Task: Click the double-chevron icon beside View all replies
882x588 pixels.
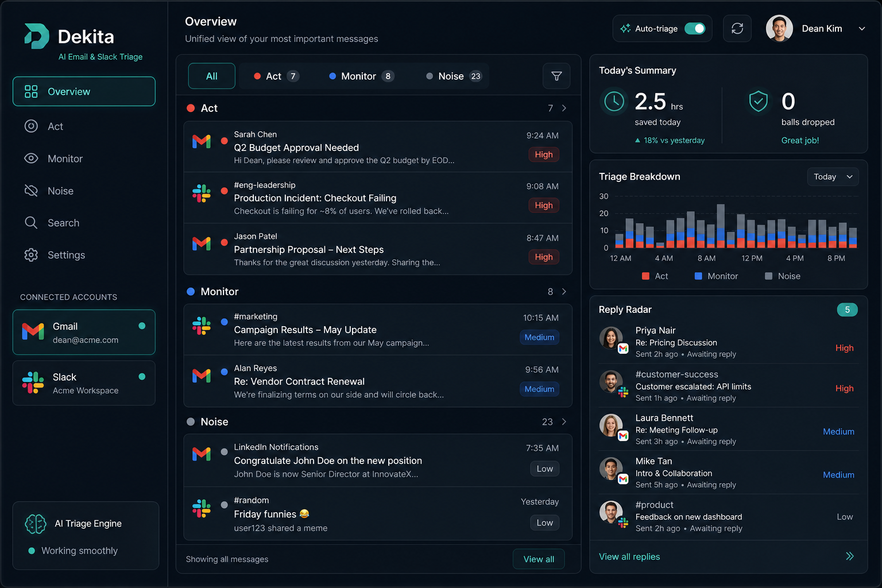Action: [x=850, y=556]
